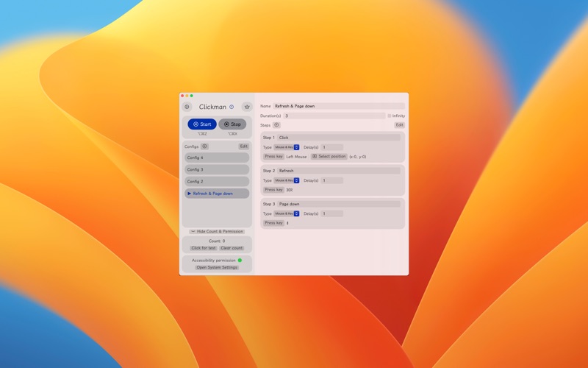Open the Step 1 Type dropdown
588x368 pixels.
(287, 147)
